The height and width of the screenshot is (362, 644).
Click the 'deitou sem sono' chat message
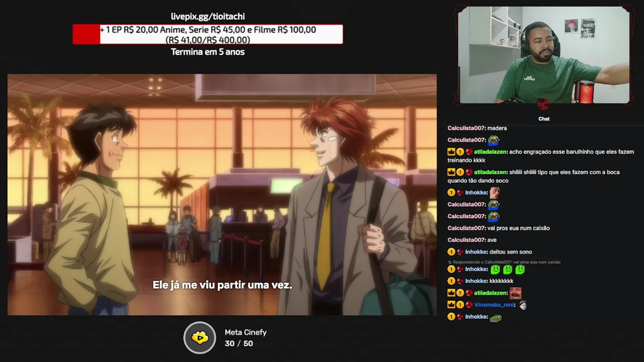click(511, 252)
